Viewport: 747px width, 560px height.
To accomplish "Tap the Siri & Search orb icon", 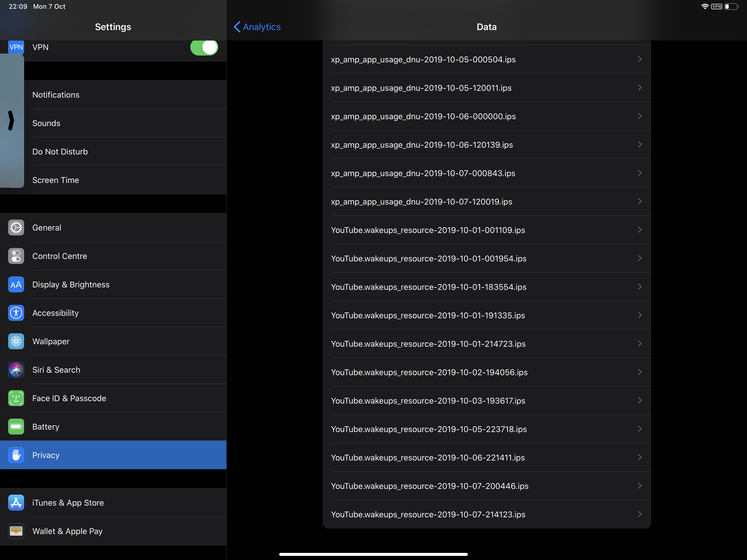I will pos(16,370).
